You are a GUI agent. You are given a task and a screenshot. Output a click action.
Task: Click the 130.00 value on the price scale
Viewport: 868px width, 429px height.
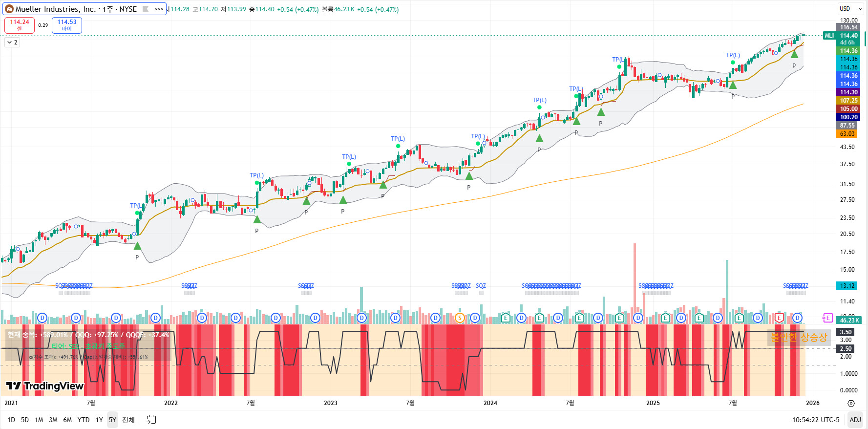click(x=849, y=21)
